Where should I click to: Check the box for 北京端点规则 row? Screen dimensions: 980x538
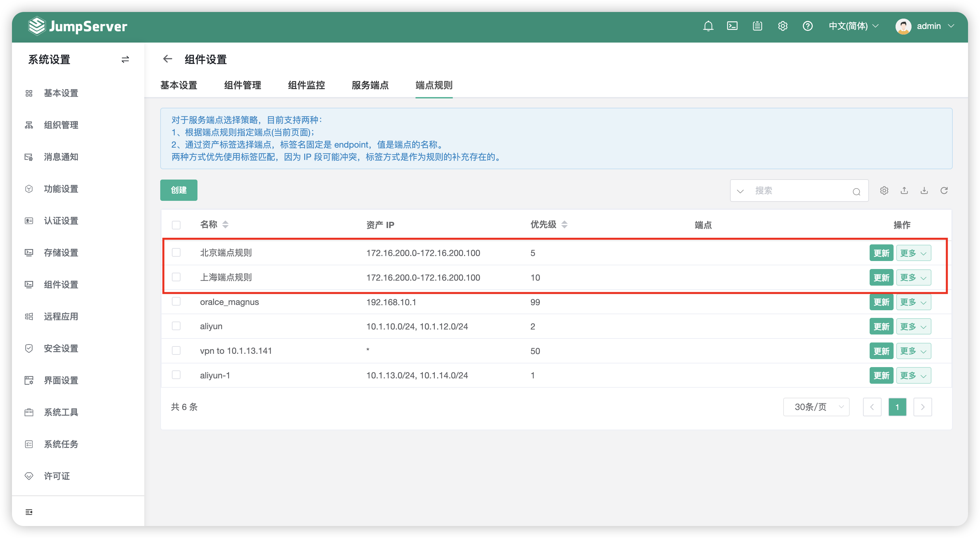coord(176,252)
